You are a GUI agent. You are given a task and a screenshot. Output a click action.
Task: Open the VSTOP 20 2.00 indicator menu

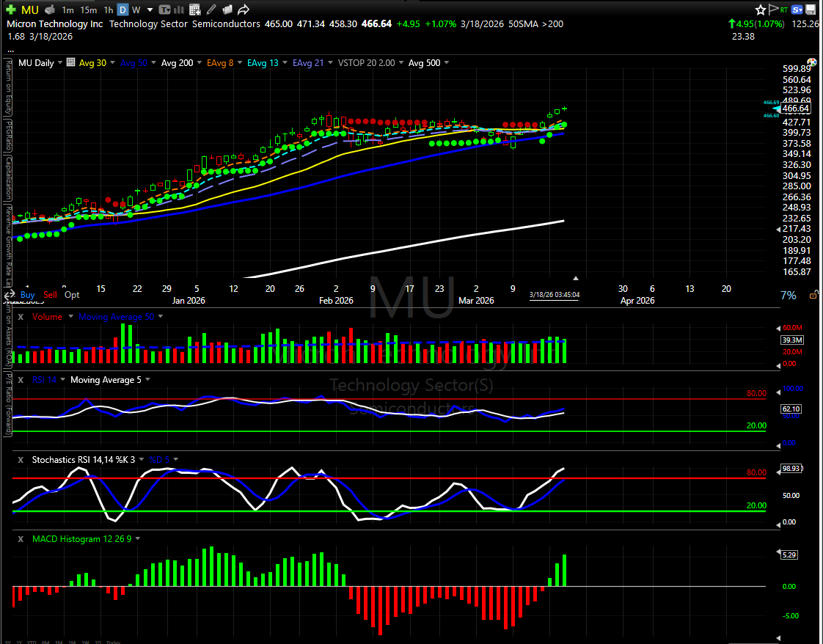[401, 62]
